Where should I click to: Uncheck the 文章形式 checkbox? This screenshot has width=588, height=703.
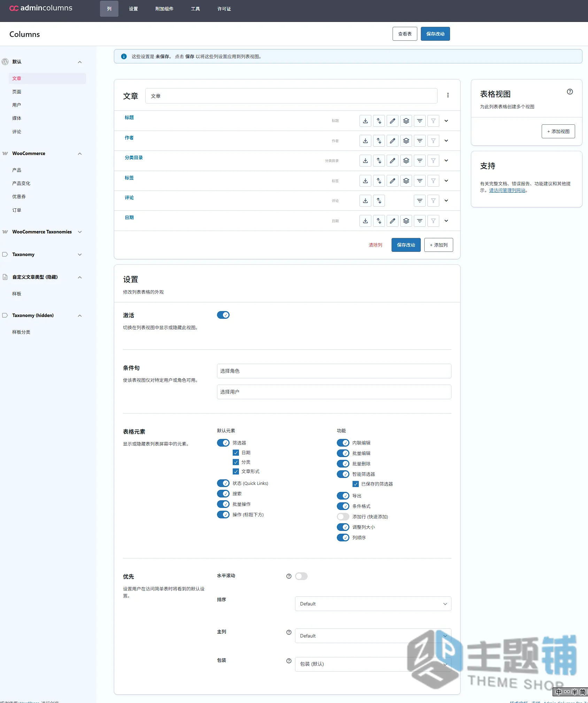(236, 471)
